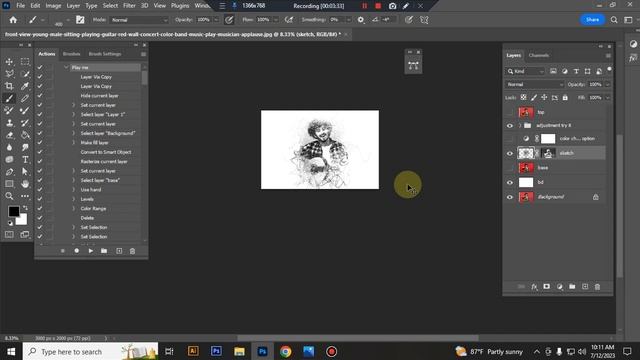Screen dimensions: 640x360
Task: Expand the Color Range action step
Action: [x=74, y=209]
